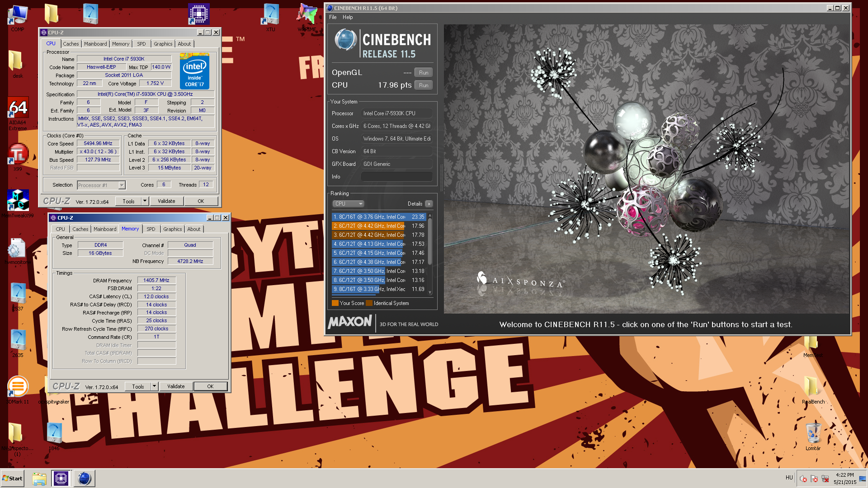
Task: Click the orange Your Score legend swatch
Action: 335,303
